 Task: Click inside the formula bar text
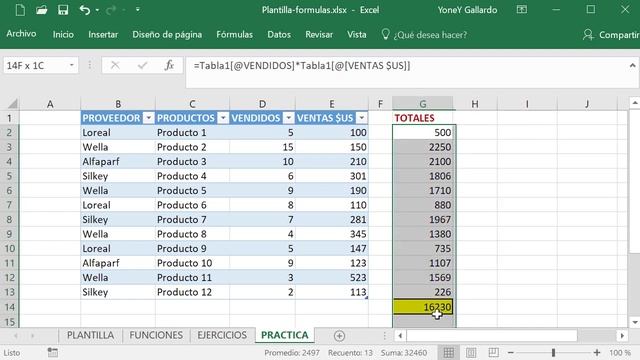pyautogui.click(x=302, y=65)
